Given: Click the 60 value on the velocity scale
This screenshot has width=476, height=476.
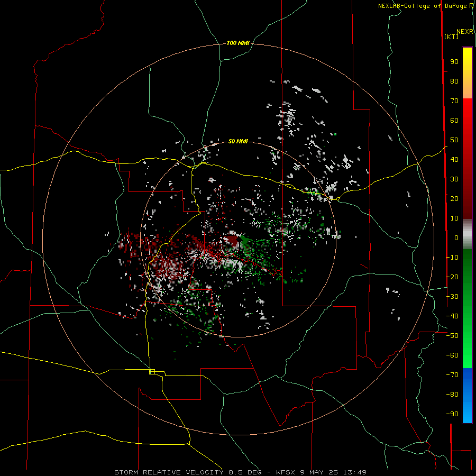Looking at the screenshot, I should pyautogui.click(x=454, y=121).
